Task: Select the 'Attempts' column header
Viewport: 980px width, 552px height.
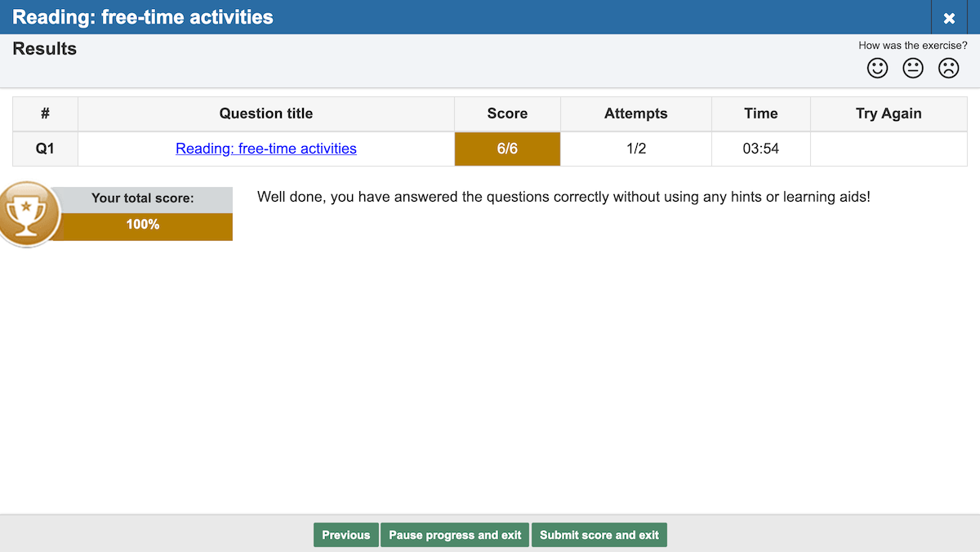Action: [x=636, y=114]
